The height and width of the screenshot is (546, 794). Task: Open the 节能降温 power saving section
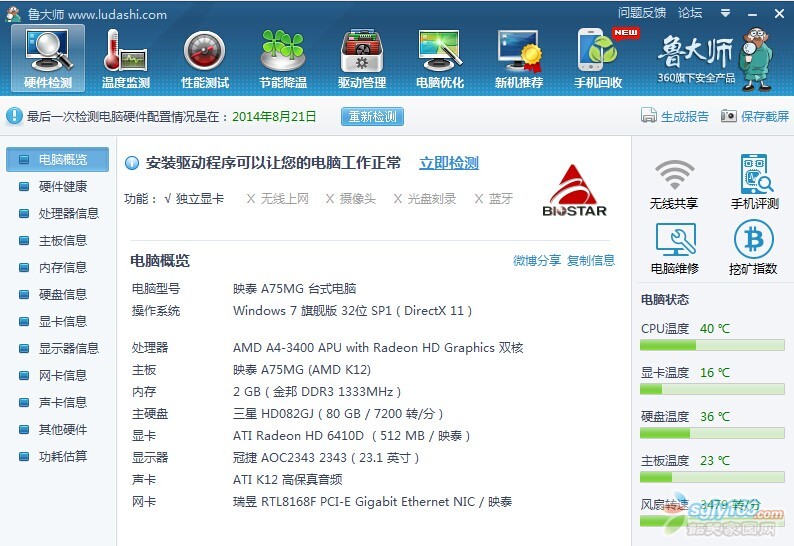point(283,58)
